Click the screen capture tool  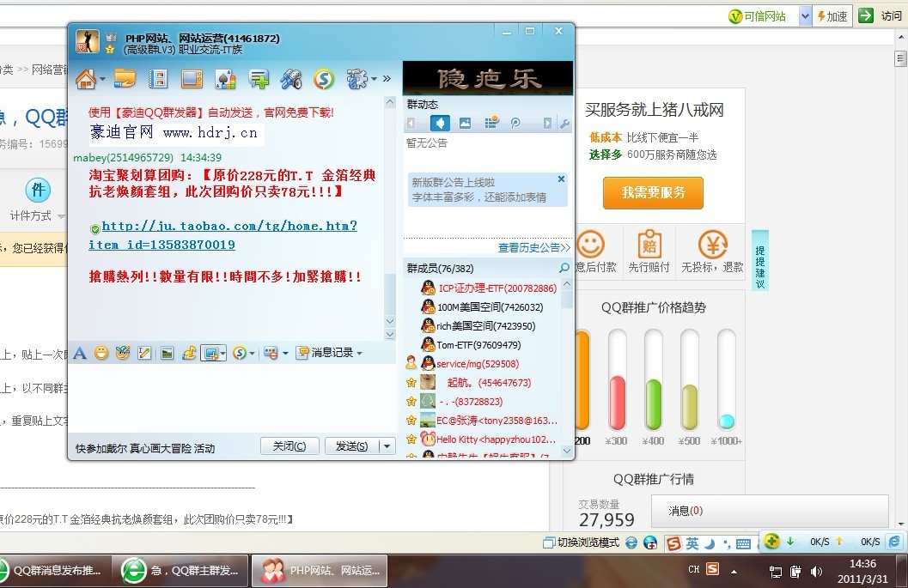click(x=210, y=353)
